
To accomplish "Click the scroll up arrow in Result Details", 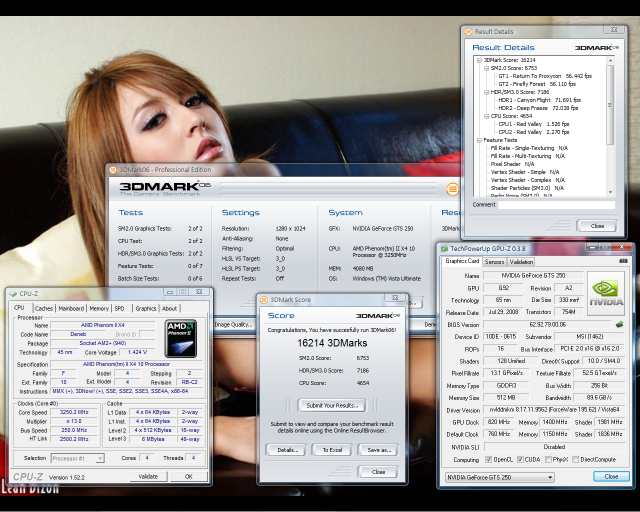I will (x=610, y=60).
